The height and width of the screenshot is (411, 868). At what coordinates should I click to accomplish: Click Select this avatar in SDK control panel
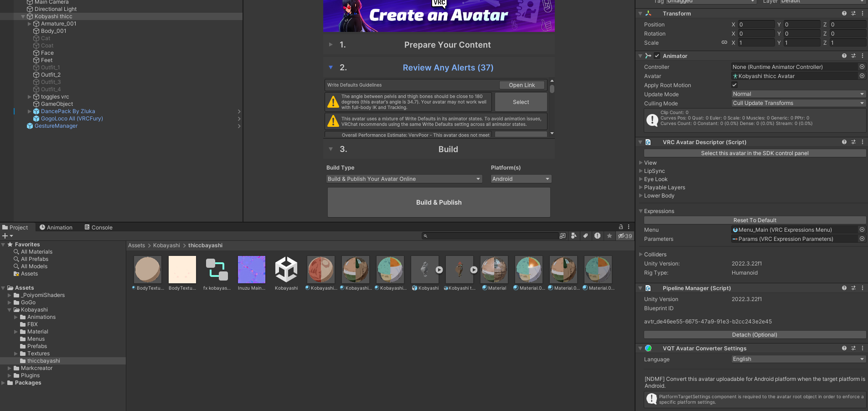(x=754, y=153)
